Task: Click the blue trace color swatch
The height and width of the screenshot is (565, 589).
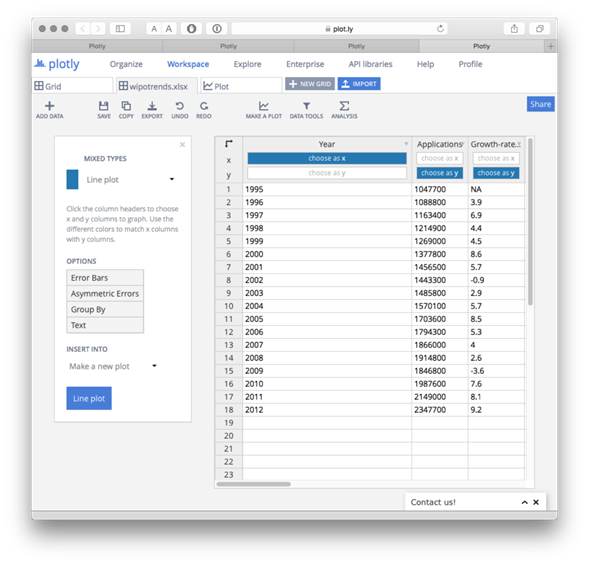Action: (x=72, y=179)
